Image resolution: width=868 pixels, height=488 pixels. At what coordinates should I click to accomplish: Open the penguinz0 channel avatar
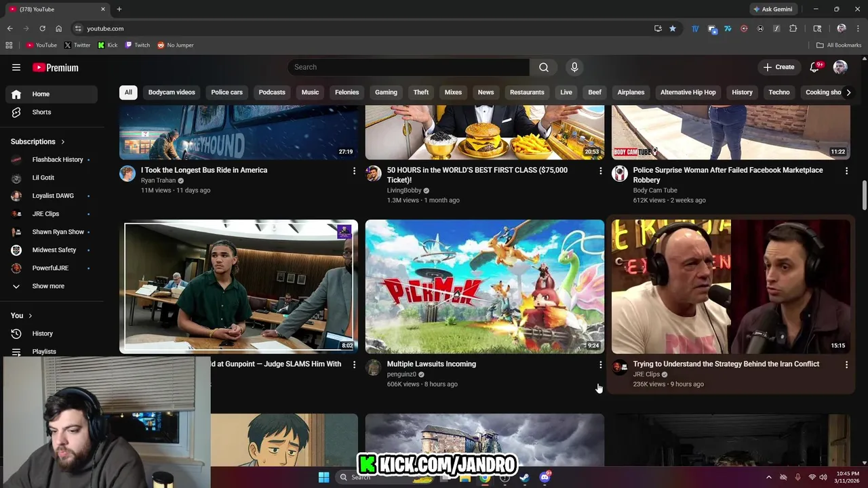374,367
